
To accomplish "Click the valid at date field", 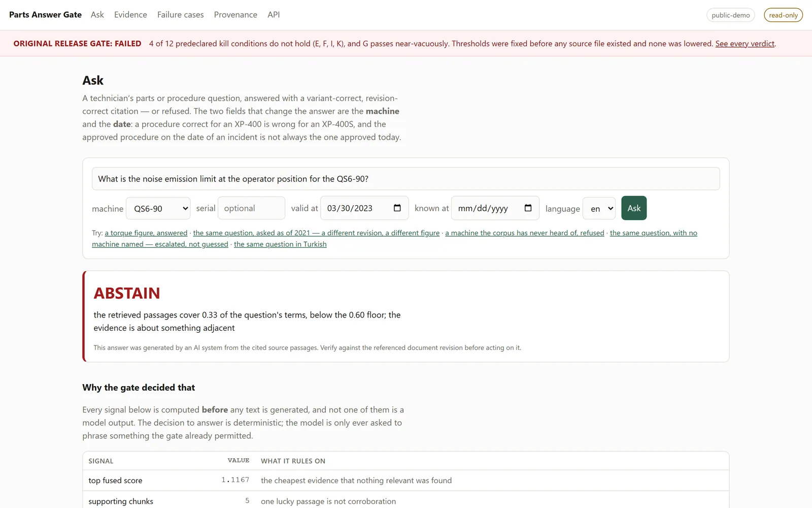I will [x=364, y=208].
